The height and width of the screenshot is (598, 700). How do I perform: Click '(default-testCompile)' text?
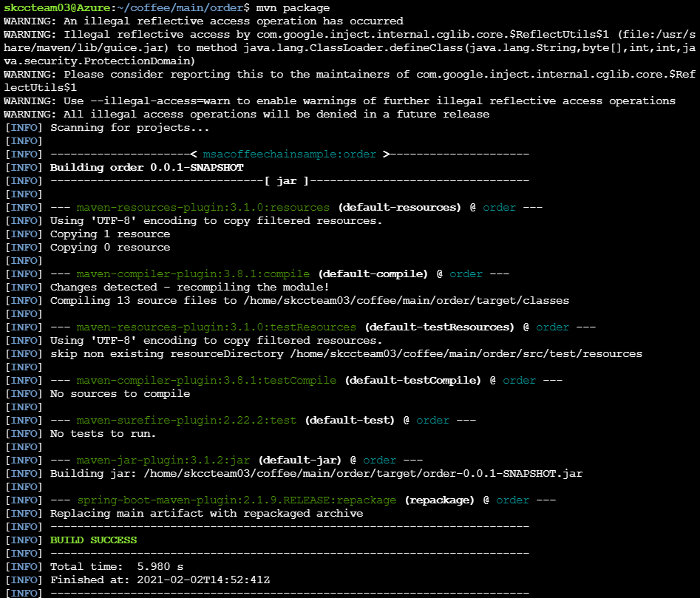tap(413, 381)
